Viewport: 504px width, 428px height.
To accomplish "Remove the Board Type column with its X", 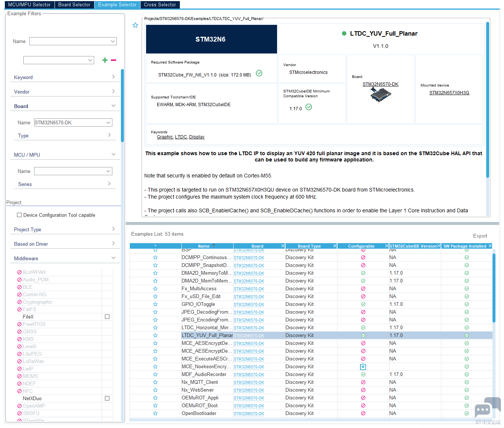I will 335,246.
